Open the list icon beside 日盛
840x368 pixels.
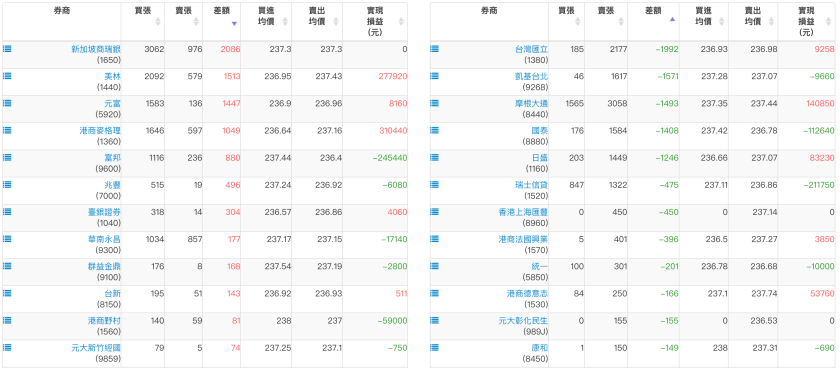(434, 157)
